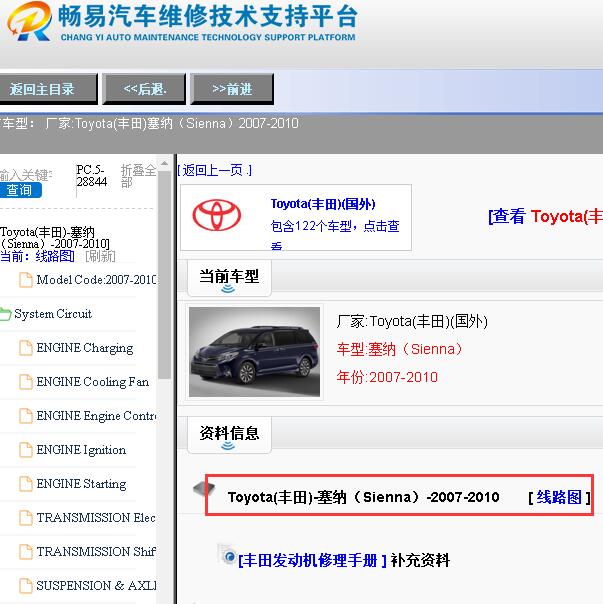Click Toyota(丰田)-塞纳 title in sidebar
This screenshot has height=604, width=603.
[x=55, y=238]
